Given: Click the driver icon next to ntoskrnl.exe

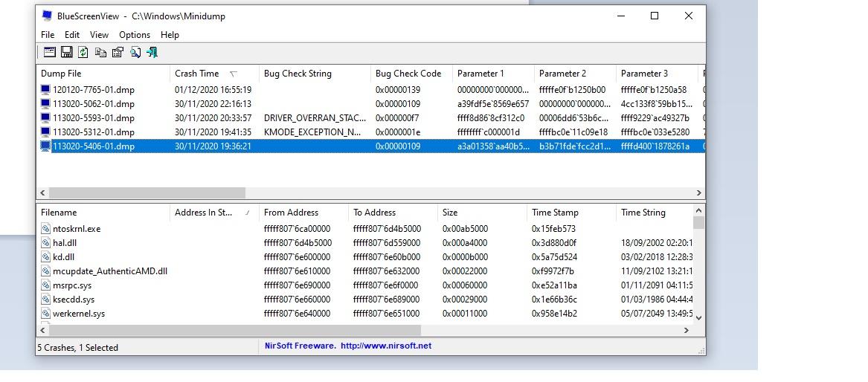Looking at the screenshot, I should pyautogui.click(x=45, y=229).
